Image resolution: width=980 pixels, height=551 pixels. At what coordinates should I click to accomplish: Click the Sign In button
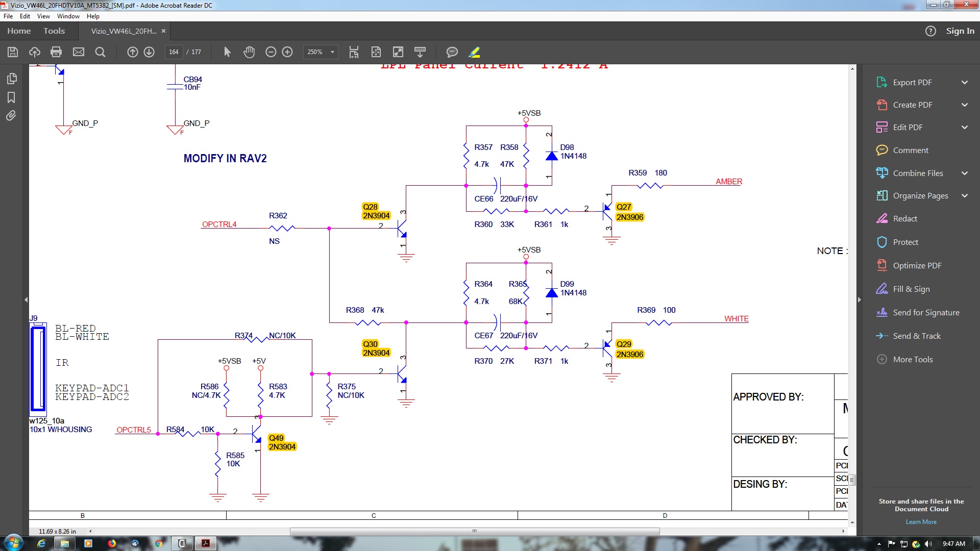point(960,31)
